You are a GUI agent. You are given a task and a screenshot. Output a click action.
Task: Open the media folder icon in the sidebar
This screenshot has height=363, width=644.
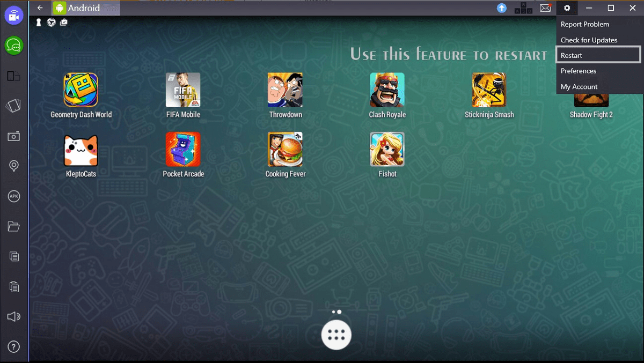click(x=13, y=226)
